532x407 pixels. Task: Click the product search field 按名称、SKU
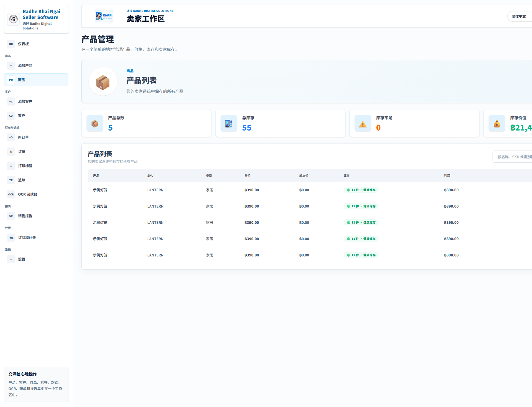click(x=512, y=157)
